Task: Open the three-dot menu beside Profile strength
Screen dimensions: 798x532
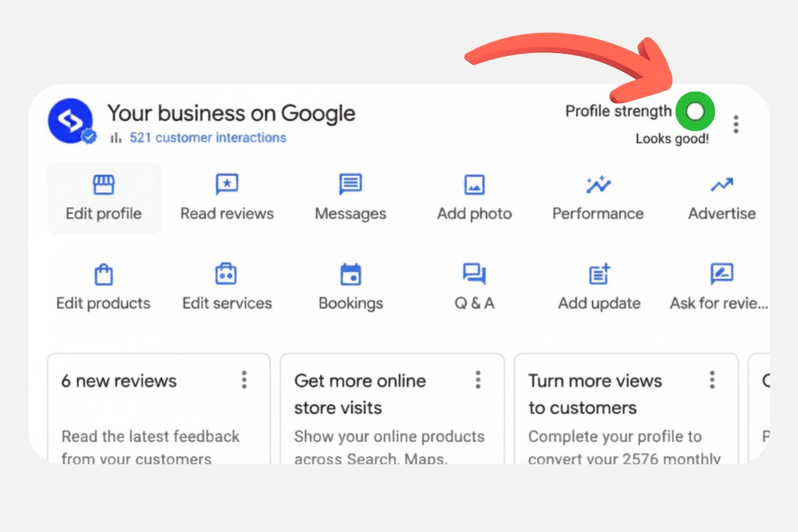Action: coord(735,124)
